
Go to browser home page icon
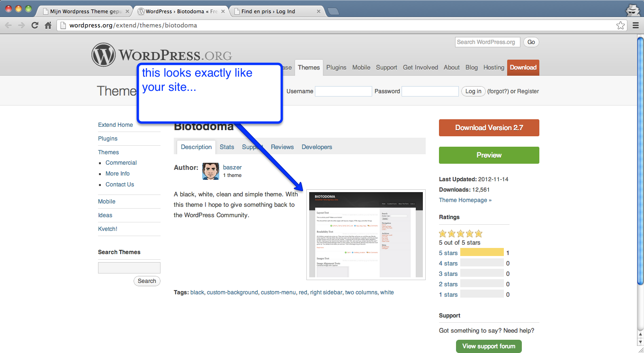(48, 26)
